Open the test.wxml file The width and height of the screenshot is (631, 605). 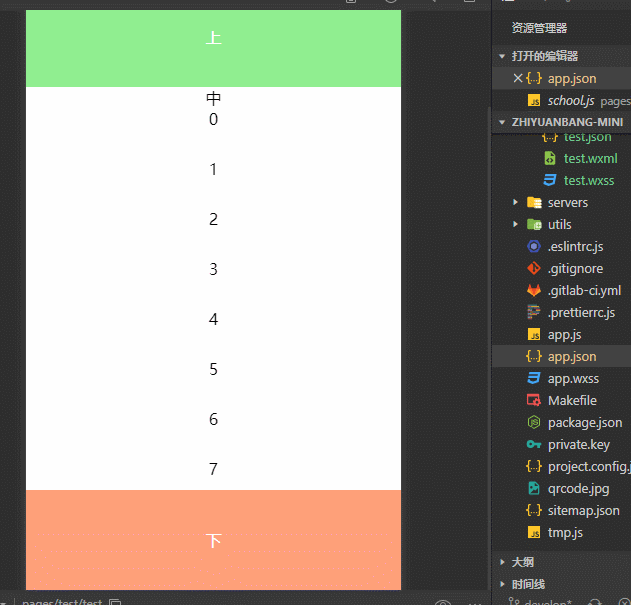[x=590, y=159]
